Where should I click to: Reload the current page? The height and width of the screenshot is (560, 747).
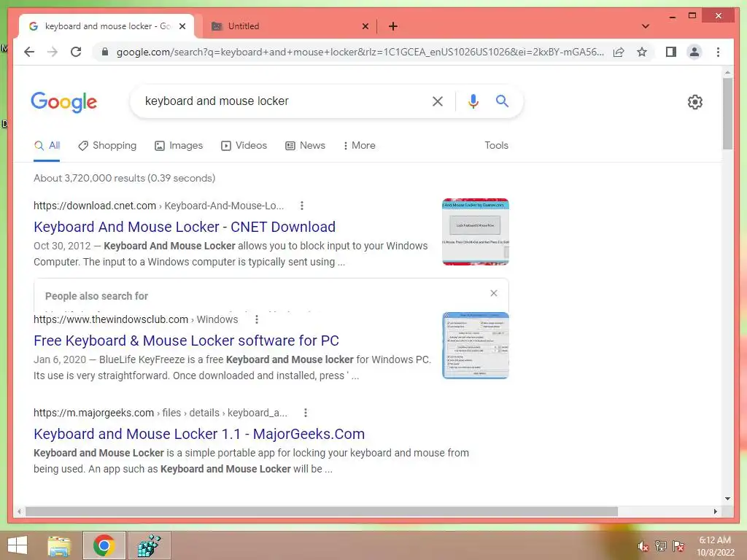[x=76, y=52]
